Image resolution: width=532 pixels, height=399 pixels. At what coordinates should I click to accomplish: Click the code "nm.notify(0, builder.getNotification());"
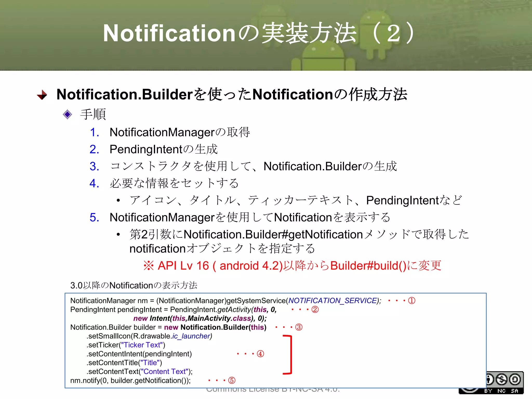[x=130, y=380]
